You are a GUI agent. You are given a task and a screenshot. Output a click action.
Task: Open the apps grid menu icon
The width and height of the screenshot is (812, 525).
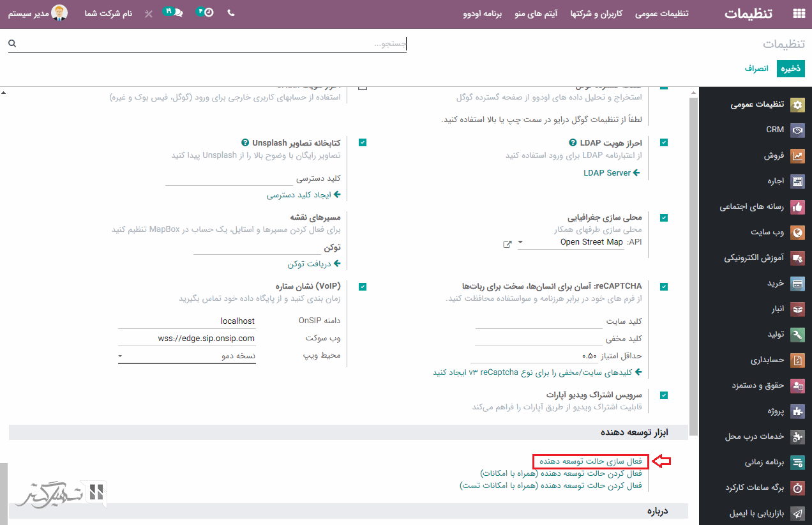tap(798, 13)
